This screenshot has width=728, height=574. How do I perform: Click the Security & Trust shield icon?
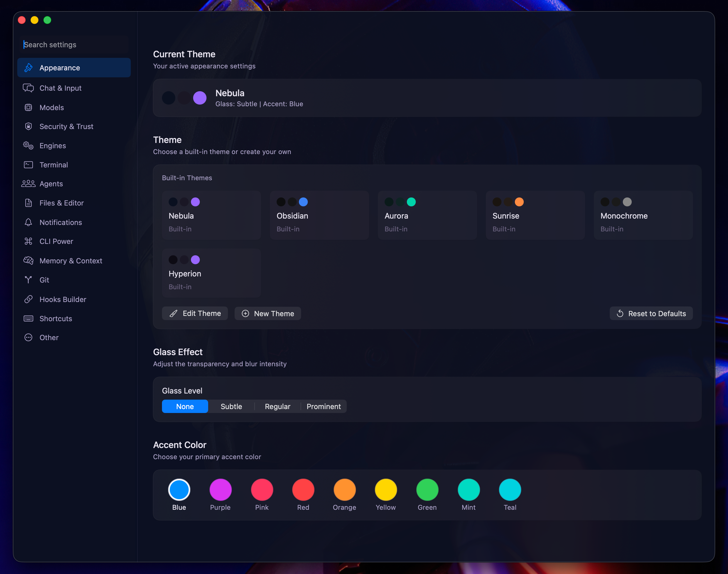point(29,126)
